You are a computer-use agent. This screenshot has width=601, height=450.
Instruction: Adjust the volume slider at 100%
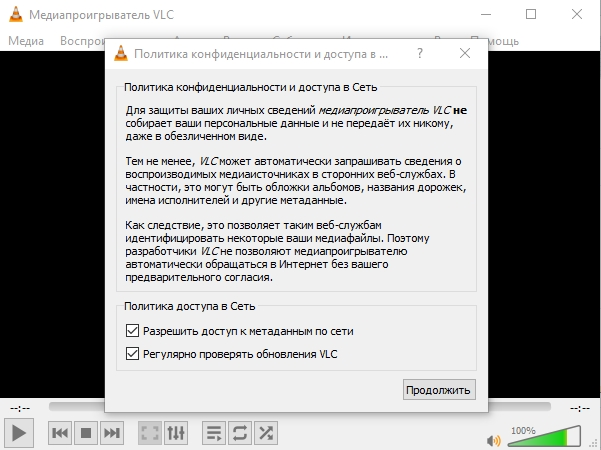[544, 436]
